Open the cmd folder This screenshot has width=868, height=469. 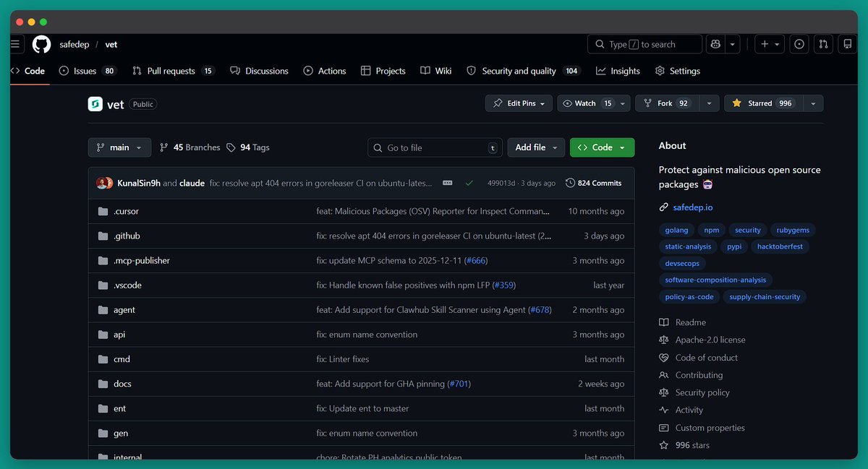(122, 359)
